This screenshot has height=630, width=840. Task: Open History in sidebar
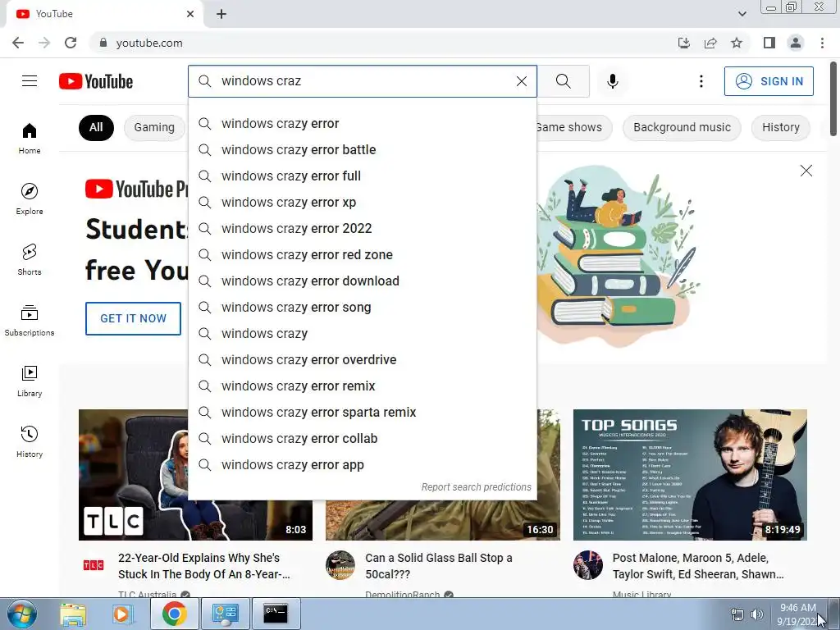click(x=30, y=441)
